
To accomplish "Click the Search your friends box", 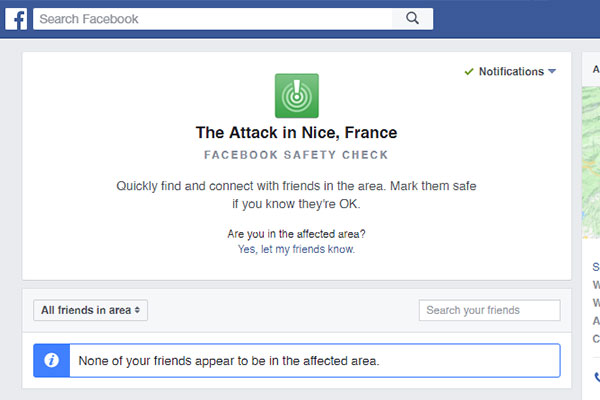I will pyautogui.click(x=489, y=310).
